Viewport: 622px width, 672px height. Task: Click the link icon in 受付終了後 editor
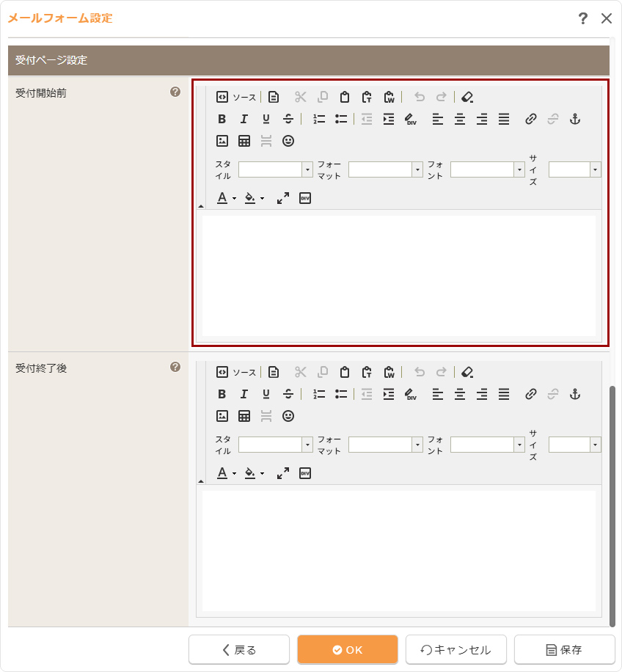coord(531,394)
